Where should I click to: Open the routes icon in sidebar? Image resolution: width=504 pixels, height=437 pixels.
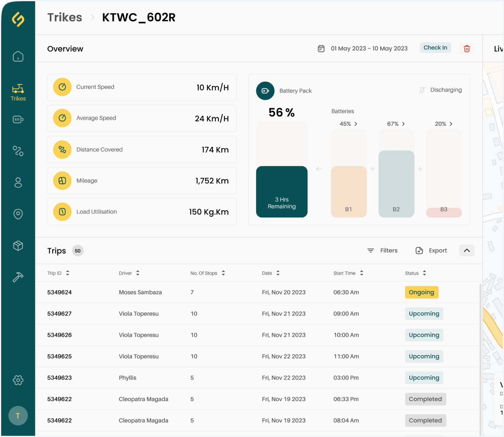[18, 151]
